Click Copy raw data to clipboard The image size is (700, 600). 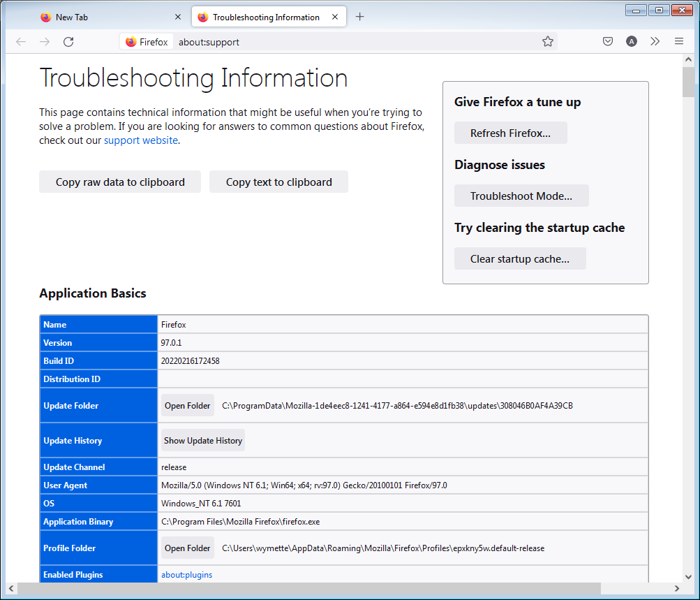pos(120,182)
